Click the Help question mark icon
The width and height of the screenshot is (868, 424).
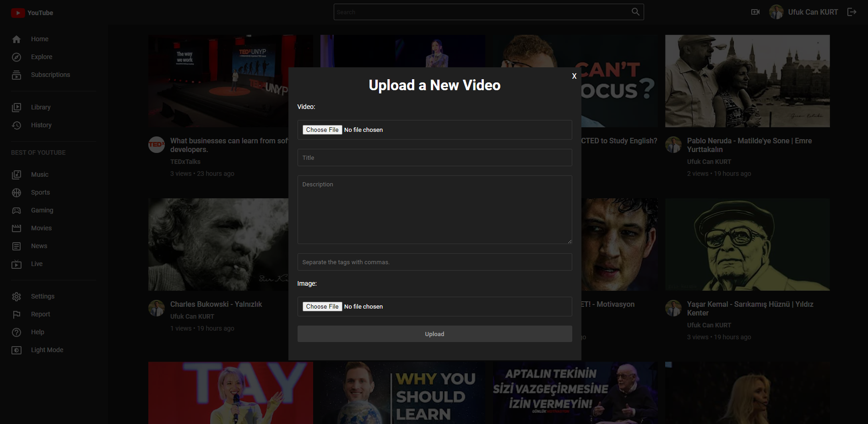[x=16, y=332]
